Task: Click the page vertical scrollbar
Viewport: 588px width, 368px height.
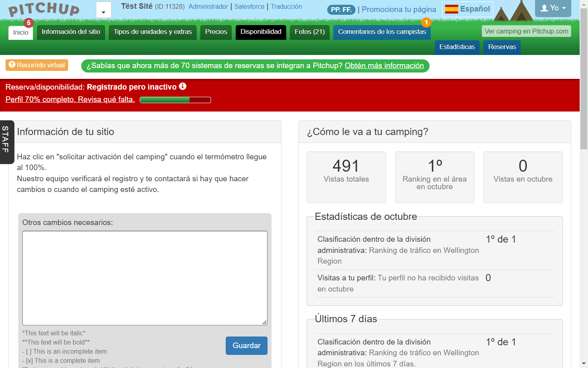Action: click(x=584, y=80)
